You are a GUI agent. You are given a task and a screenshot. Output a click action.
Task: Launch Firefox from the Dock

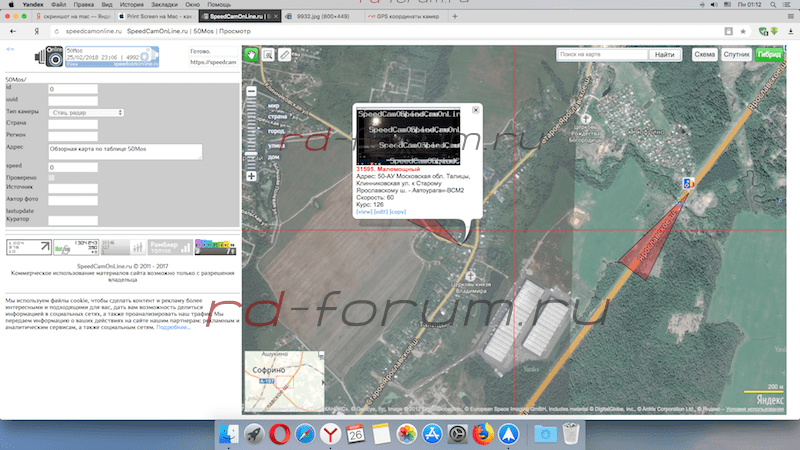[483, 434]
